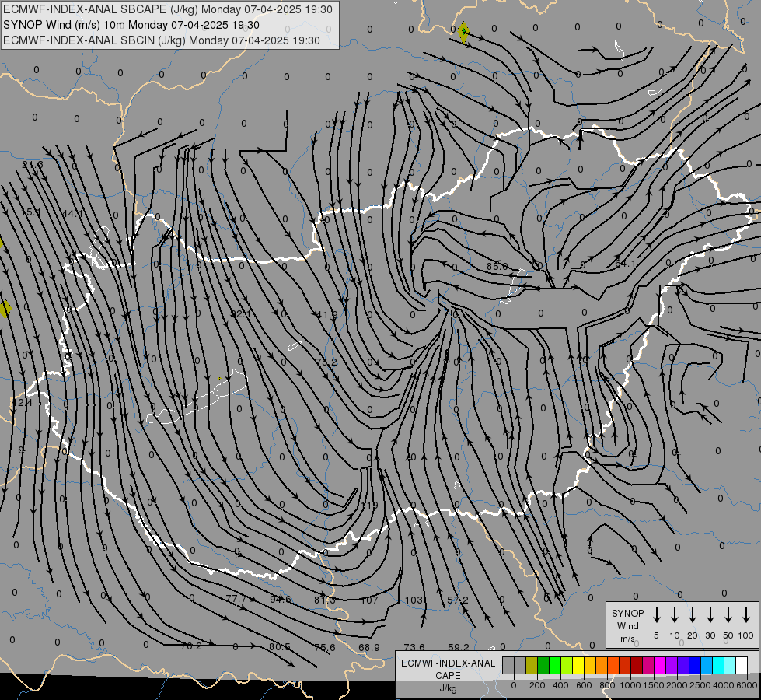Image resolution: width=761 pixels, height=700 pixels.
Task: Click the 68.9 value near the bottom
Action: point(369,648)
